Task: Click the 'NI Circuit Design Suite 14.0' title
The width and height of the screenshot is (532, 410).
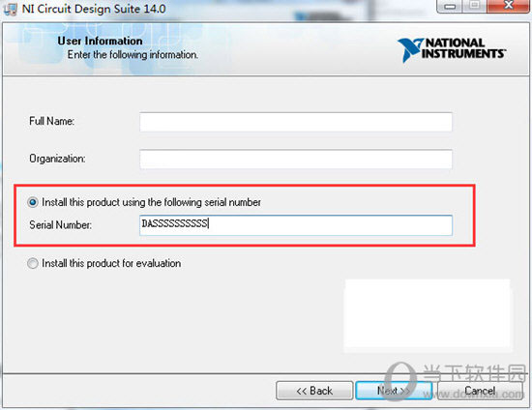Action: pyautogui.click(x=94, y=9)
